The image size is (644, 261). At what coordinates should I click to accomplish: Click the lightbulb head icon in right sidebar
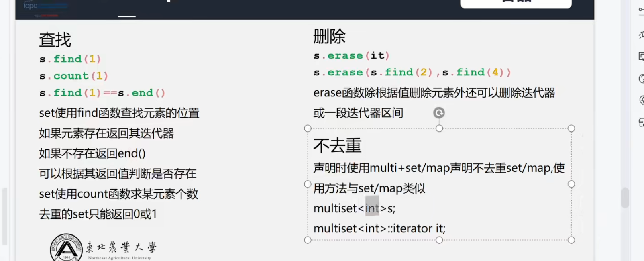(641, 100)
